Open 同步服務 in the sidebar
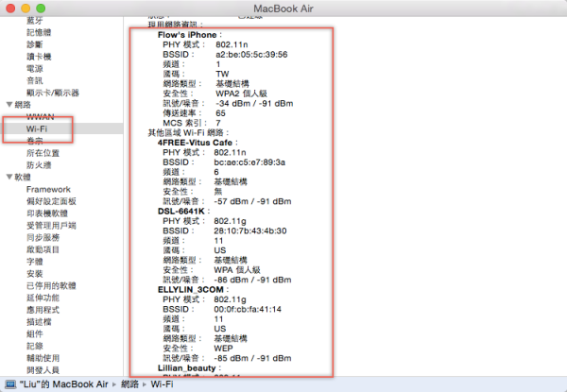This screenshot has height=392, width=567. (x=43, y=237)
